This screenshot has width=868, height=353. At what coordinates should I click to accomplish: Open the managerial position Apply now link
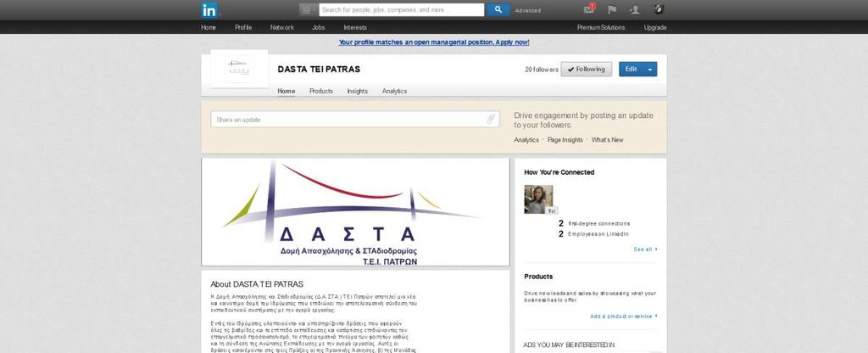[x=434, y=42]
